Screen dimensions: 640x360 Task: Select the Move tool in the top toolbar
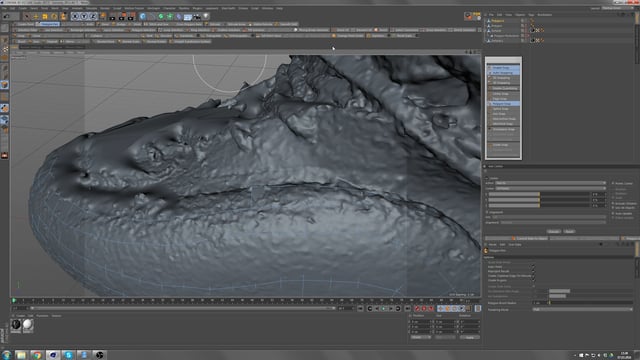click(x=36, y=16)
